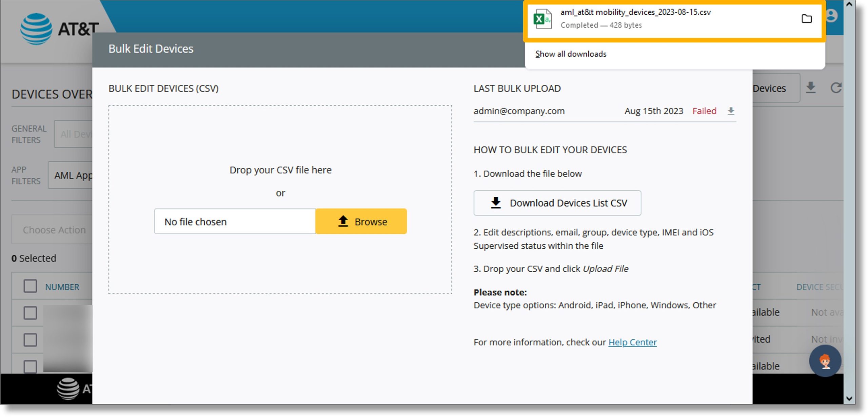The image size is (868, 417).
Task: Click the support avatar icon bottom right
Action: 825,361
